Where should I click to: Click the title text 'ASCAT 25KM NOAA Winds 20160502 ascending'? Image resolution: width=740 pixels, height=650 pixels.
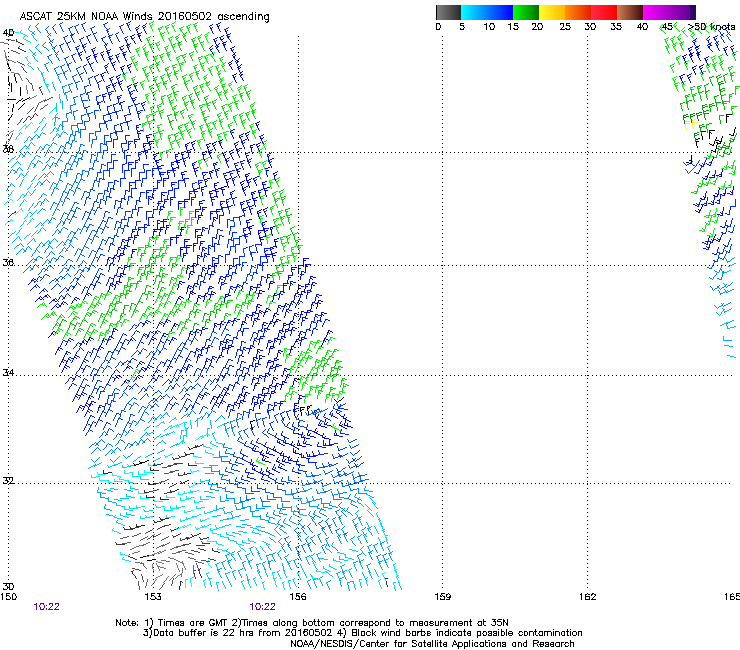(144, 17)
